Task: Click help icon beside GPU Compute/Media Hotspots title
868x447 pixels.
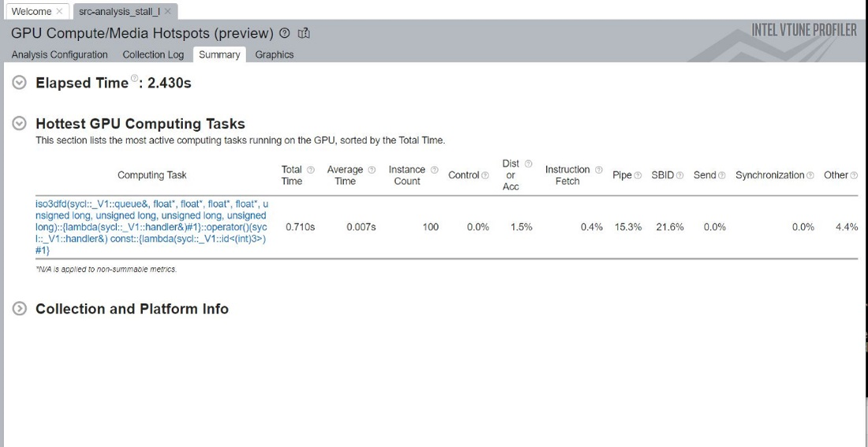Action: (x=284, y=33)
